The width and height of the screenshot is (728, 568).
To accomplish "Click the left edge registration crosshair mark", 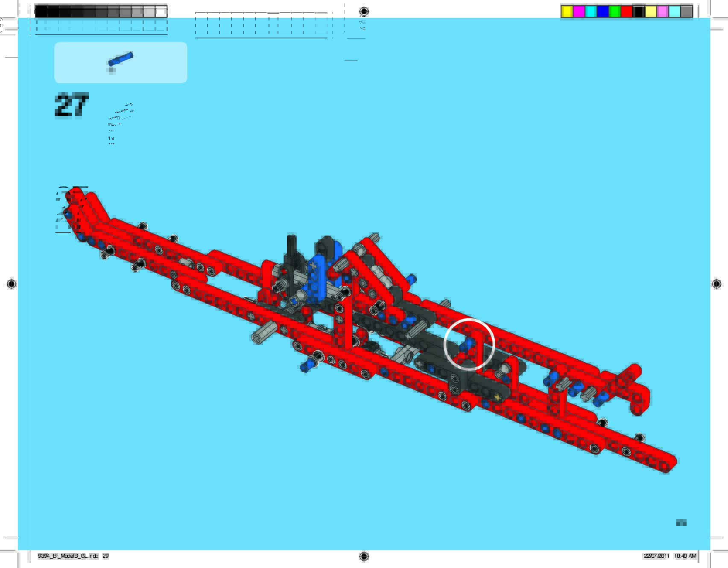I will point(12,284).
